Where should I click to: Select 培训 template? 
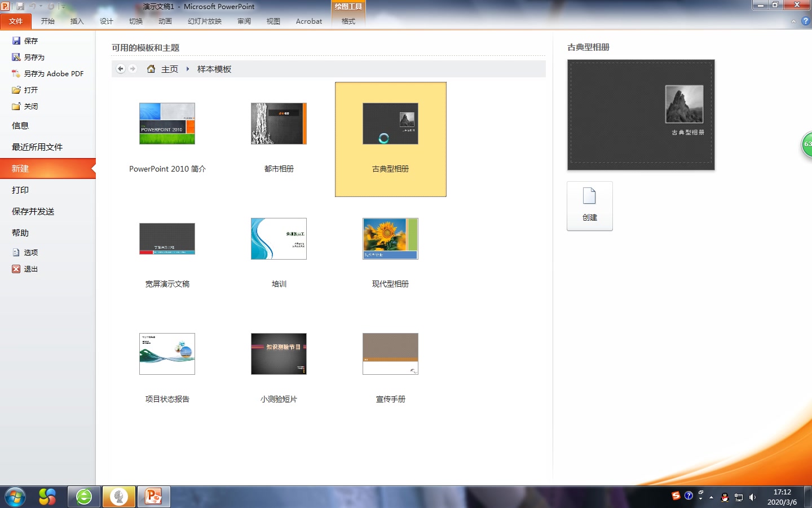(x=279, y=254)
